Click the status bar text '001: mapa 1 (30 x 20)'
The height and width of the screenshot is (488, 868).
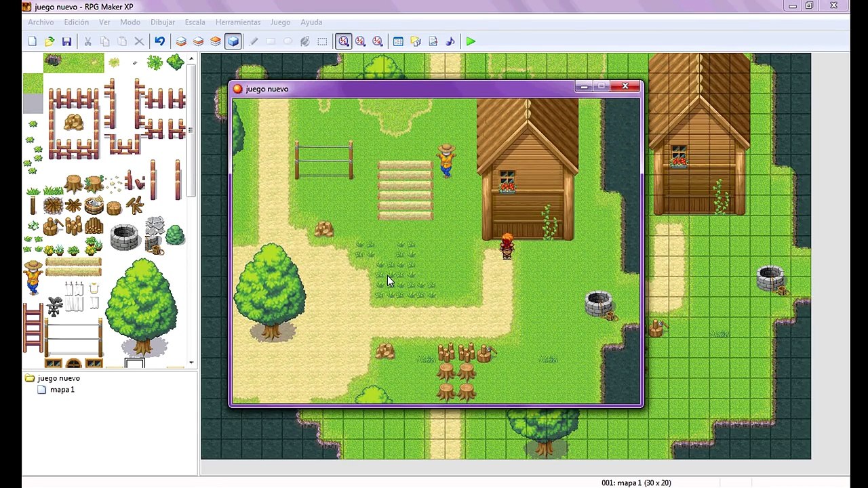point(636,483)
